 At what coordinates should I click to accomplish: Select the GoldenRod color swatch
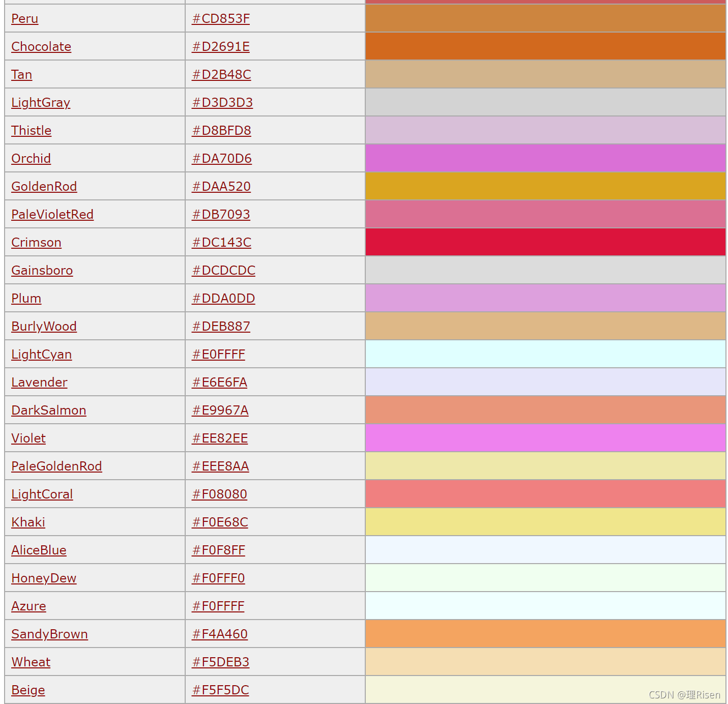pos(545,186)
